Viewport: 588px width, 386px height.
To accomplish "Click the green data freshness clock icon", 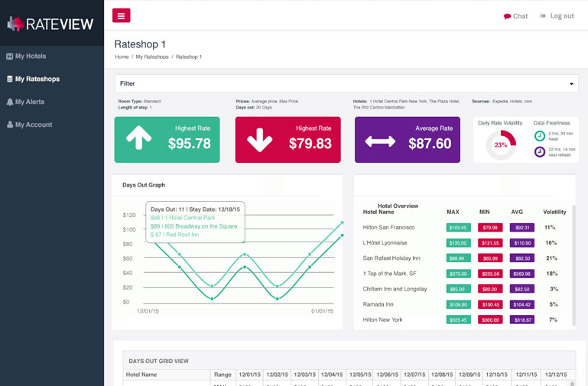I will 540,135.
